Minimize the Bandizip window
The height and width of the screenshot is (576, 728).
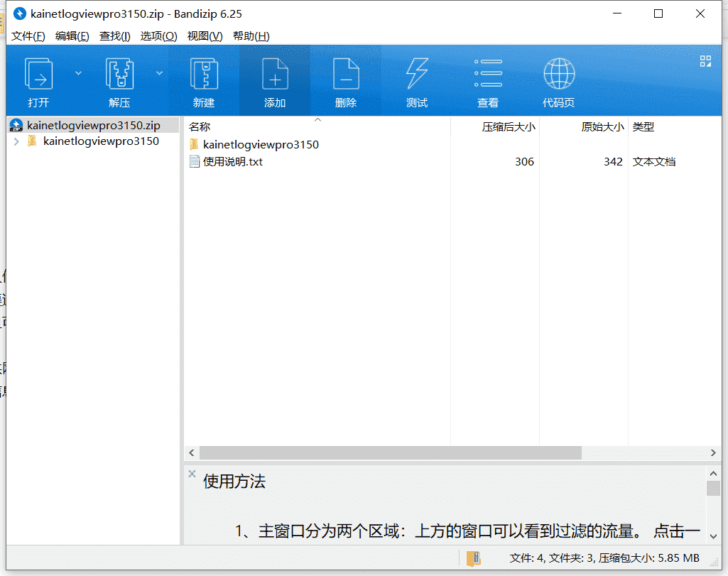tap(617, 13)
